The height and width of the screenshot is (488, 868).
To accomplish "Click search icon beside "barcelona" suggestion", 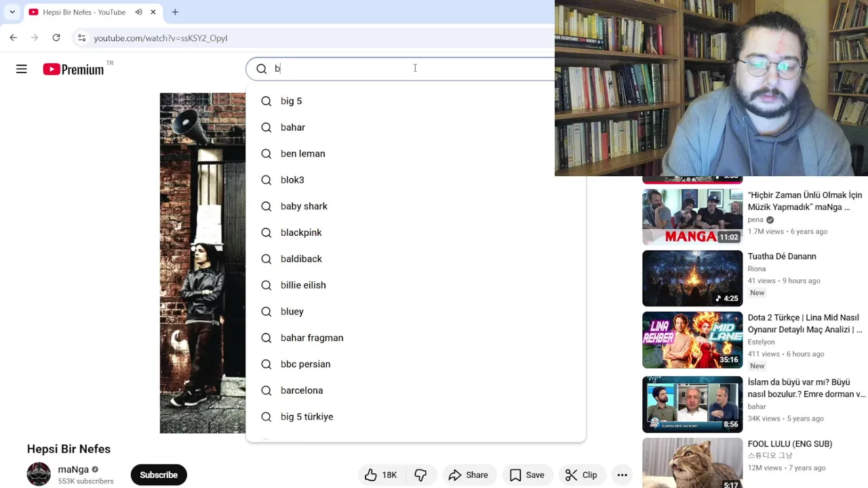I will [267, 390].
